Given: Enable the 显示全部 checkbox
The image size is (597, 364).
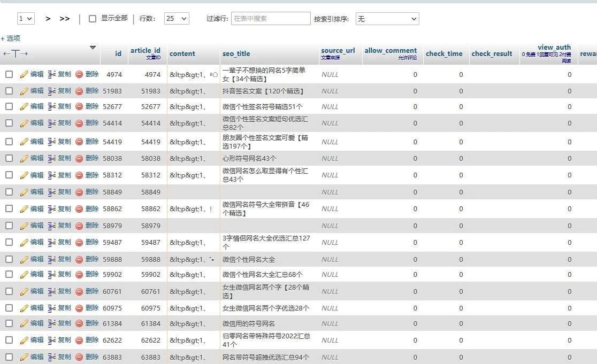Looking at the screenshot, I should 93,19.
